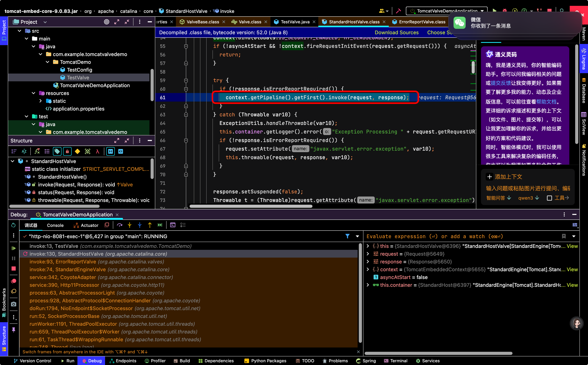Open the Console tab in Debug panel
This screenshot has width=588, height=365.
click(55, 225)
